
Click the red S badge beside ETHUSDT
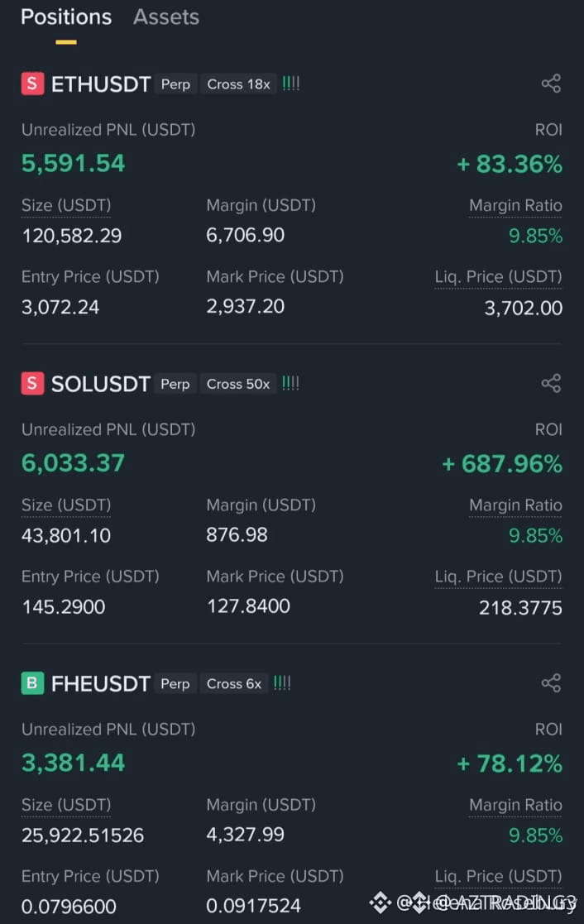pos(32,84)
